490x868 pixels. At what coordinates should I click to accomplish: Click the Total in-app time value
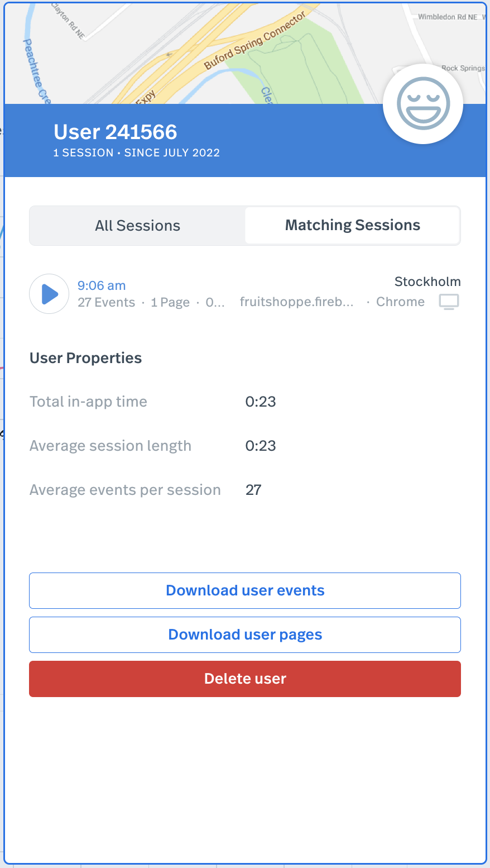coord(261,402)
